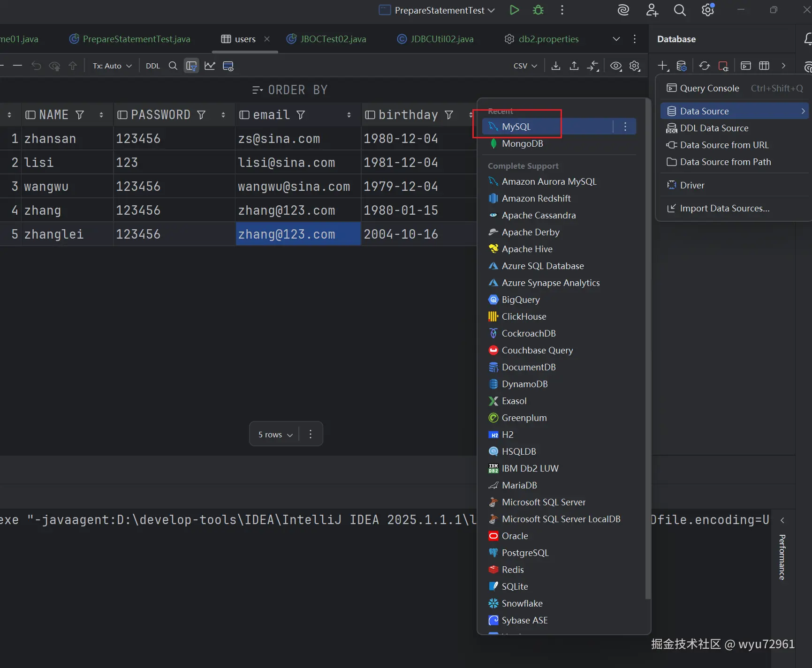Toggle the eye view options icon
The width and height of the screenshot is (812, 668).
point(616,66)
